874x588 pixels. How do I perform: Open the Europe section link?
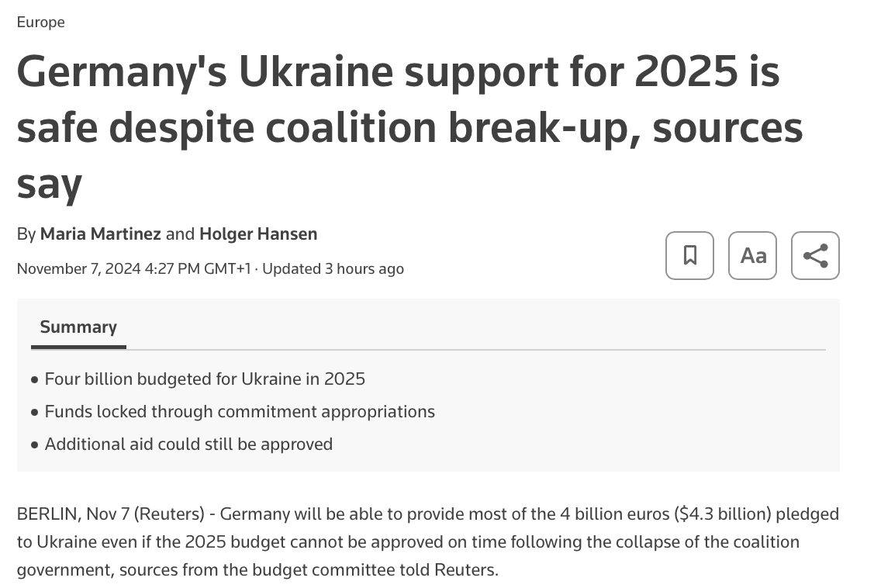[40, 22]
